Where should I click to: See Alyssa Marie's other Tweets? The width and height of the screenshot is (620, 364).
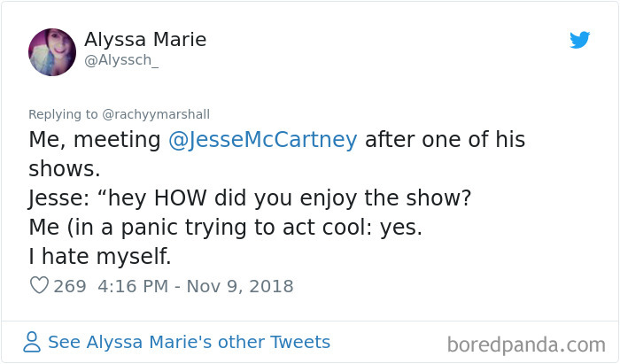click(x=189, y=342)
